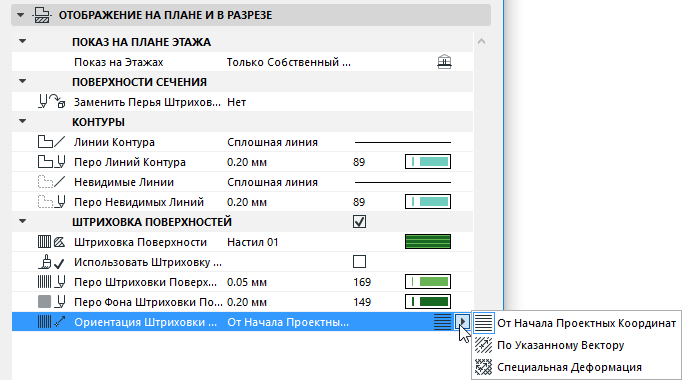The height and width of the screenshot is (380, 682).
Task: Click the Заменить Перья Штриховки icon
Action: click(x=51, y=102)
